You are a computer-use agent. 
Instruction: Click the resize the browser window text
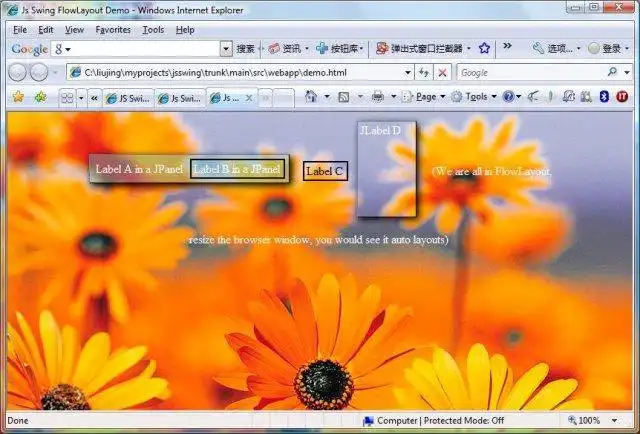tap(319, 240)
